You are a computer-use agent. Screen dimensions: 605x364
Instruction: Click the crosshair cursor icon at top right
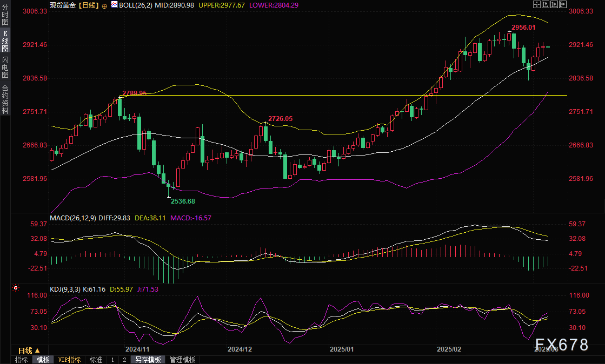(x=536, y=4)
